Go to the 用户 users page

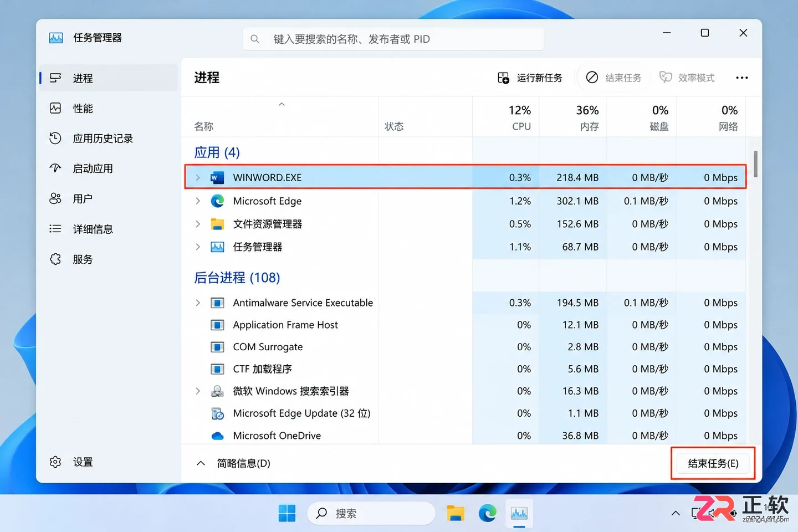108,198
